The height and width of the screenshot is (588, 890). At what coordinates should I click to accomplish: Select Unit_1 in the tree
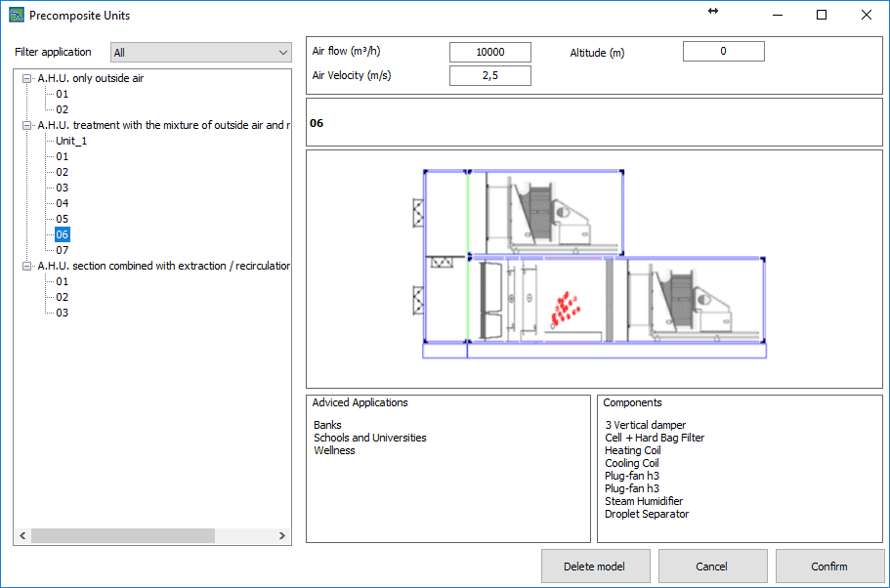[71, 141]
